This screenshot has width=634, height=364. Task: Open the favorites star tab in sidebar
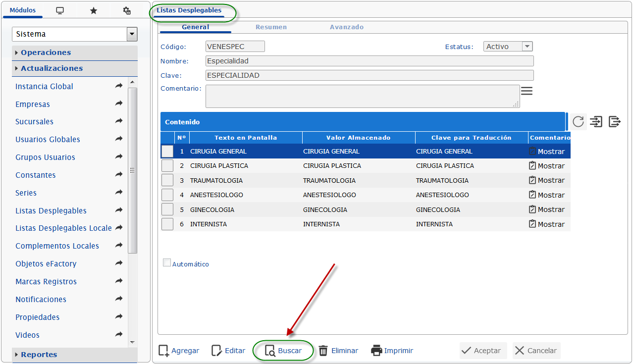[93, 10]
